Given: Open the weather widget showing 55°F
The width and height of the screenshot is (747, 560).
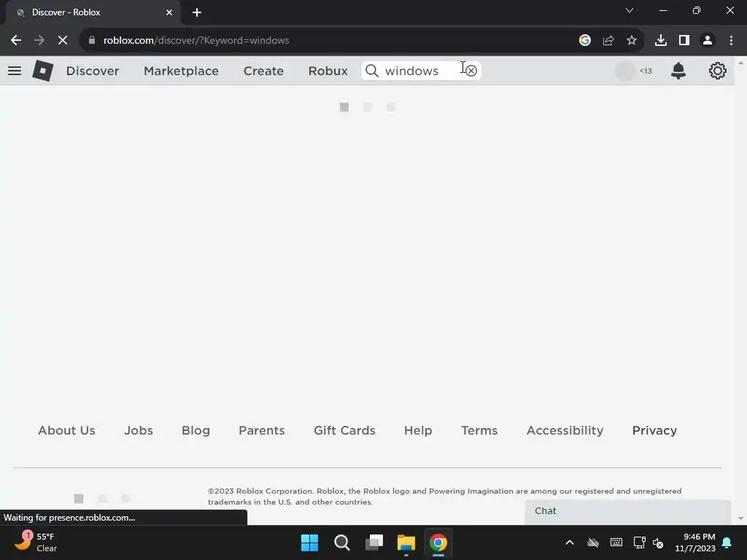Looking at the screenshot, I should pyautogui.click(x=36, y=542).
